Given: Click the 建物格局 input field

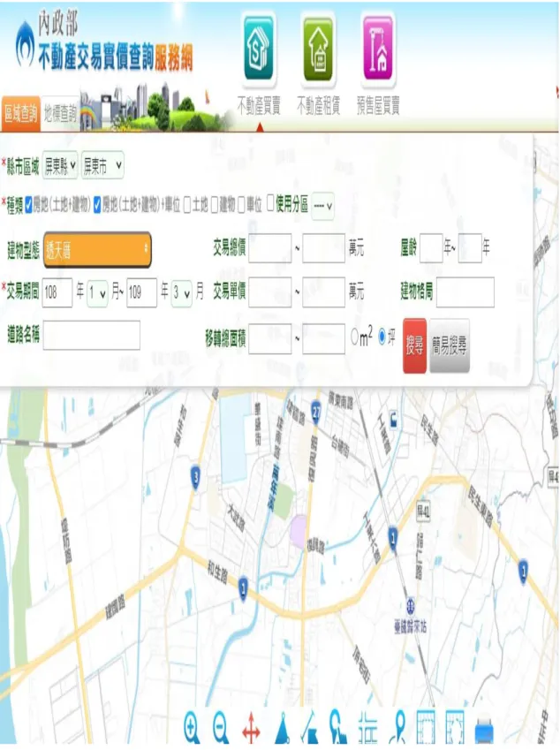Looking at the screenshot, I should (465, 292).
